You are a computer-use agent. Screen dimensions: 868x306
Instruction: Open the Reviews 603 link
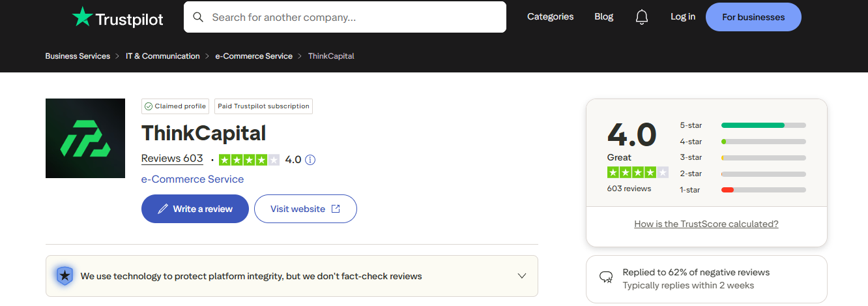172,159
